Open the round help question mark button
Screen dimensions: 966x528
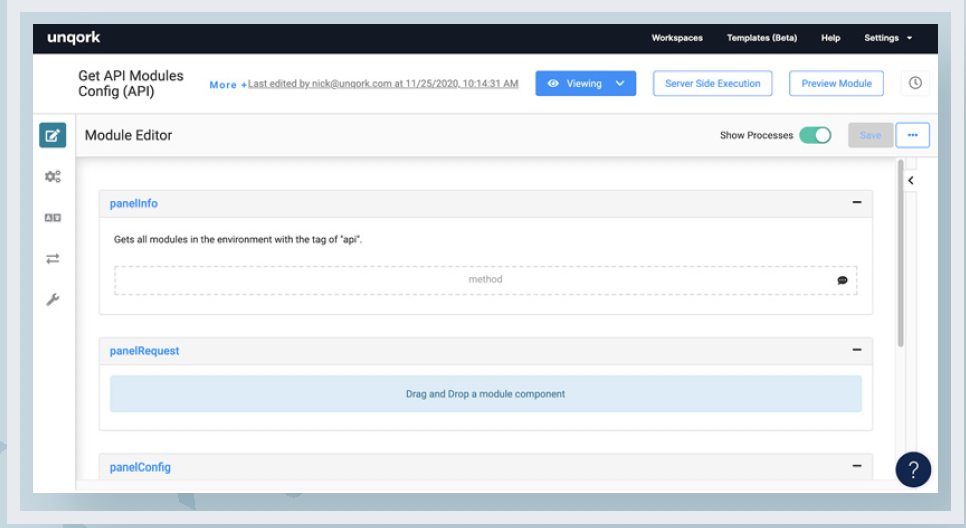coord(913,470)
